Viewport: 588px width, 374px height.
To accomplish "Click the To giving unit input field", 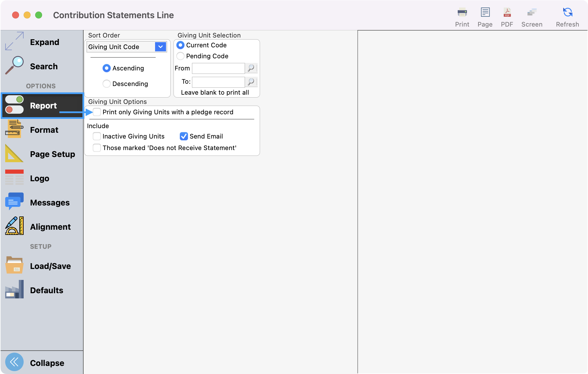I will (x=218, y=82).
